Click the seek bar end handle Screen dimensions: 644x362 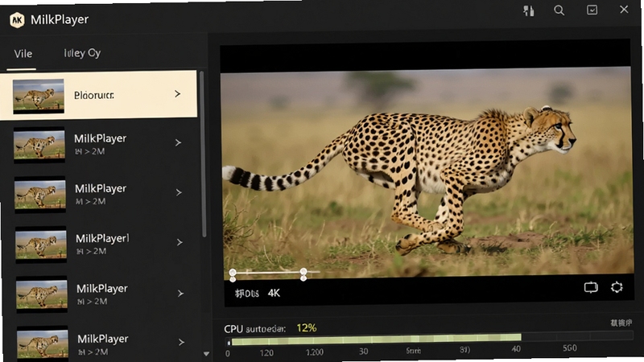click(x=303, y=272)
